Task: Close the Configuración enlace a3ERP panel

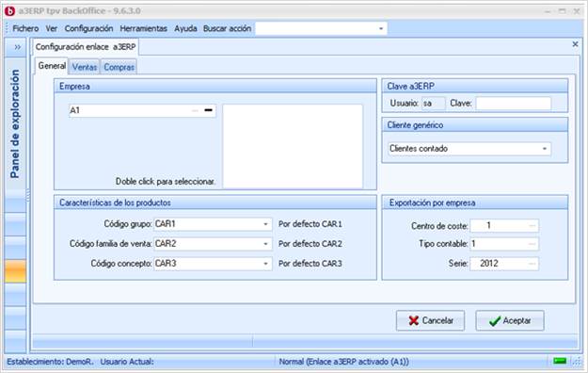Action: pyautogui.click(x=575, y=44)
